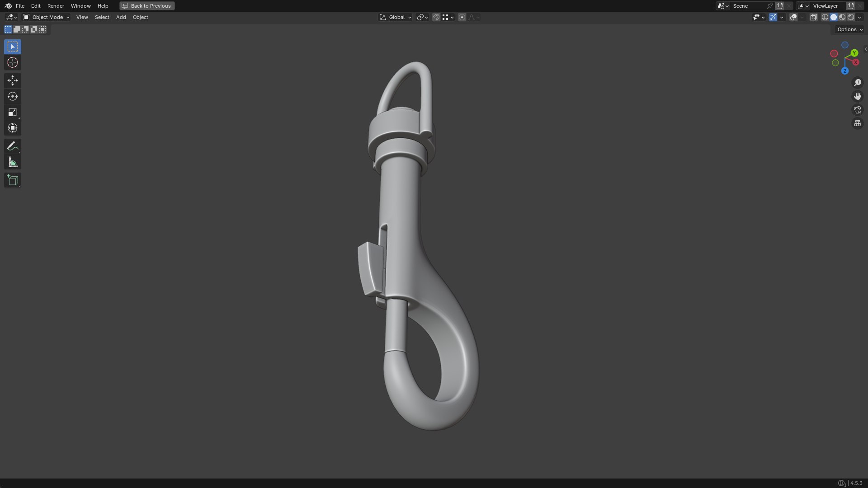Click the Z axis on navigation gizmo
The height and width of the screenshot is (488, 868).
pyautogui.click(x=844, y=71)
